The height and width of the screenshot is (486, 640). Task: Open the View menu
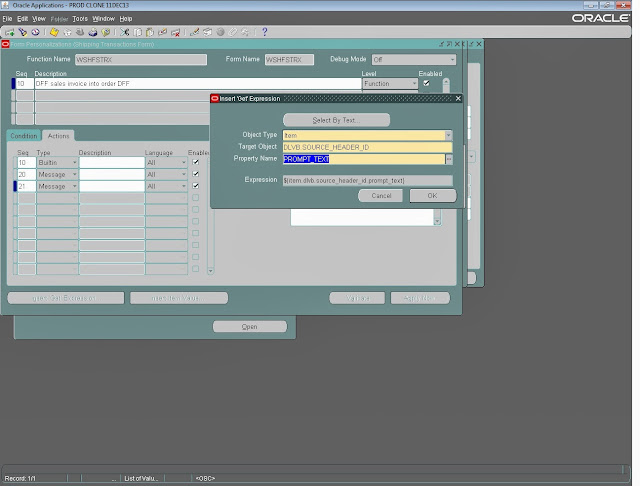[x=39, y=19]
